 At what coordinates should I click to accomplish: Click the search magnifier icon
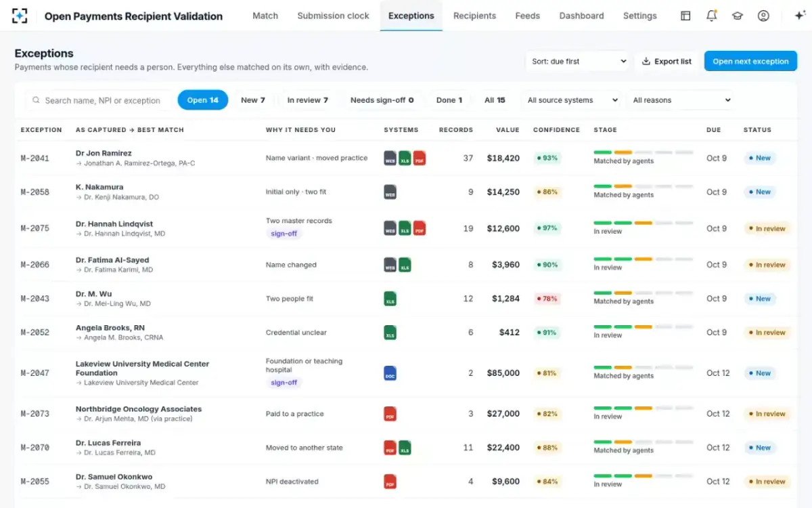(x=37, y=100)
